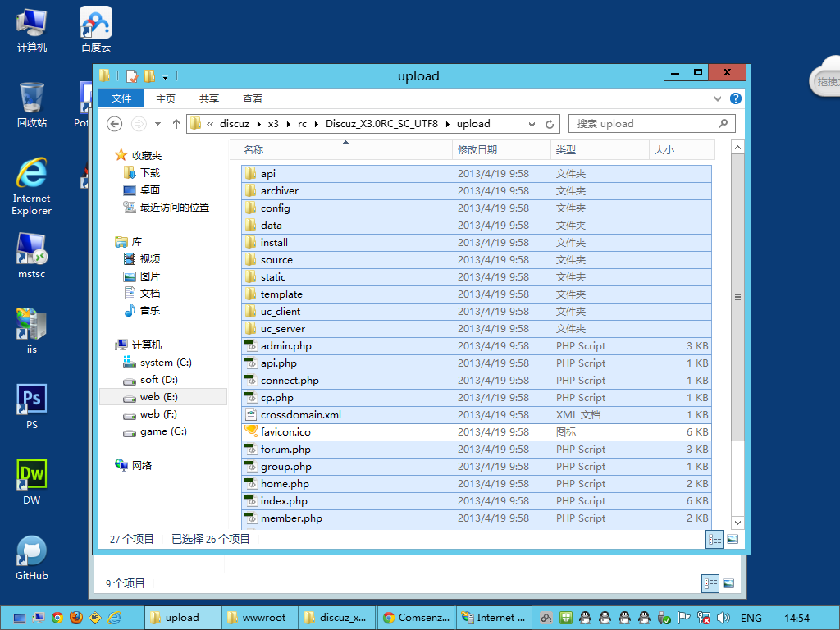840x630 pixels.
Task: Switch to large icons view in upload window
Action: pyautogui.click(x=733, y=539)
